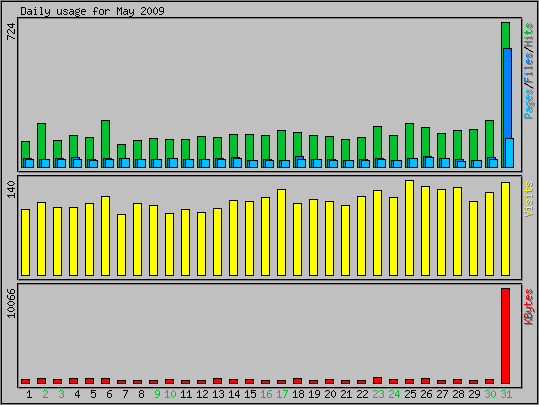539x405 pixels.
Task: Click the Pages legend text
Action: (x=529, y=103)
